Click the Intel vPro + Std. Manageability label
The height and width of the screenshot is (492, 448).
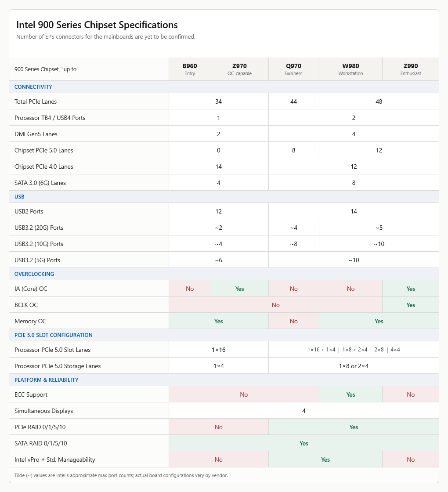(x=54, y=459)
